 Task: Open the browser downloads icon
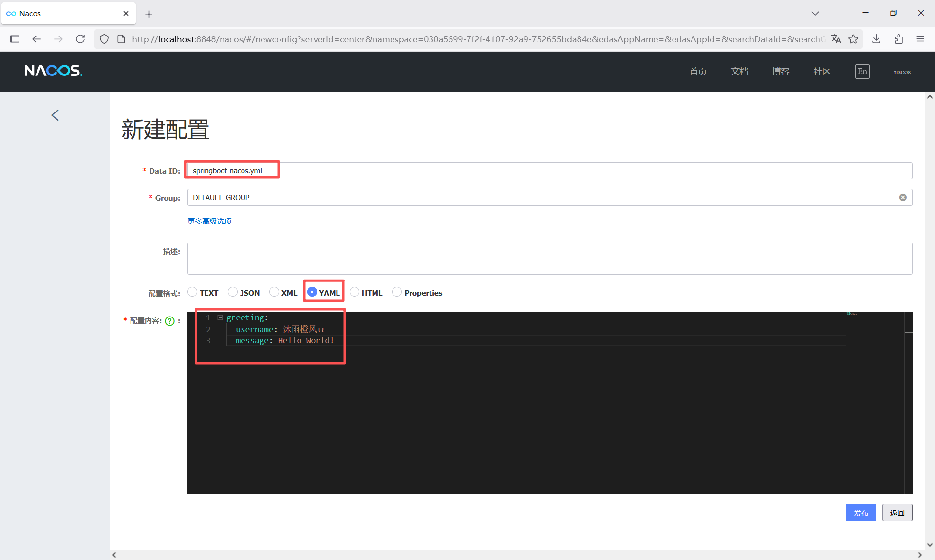coord(876,39)
